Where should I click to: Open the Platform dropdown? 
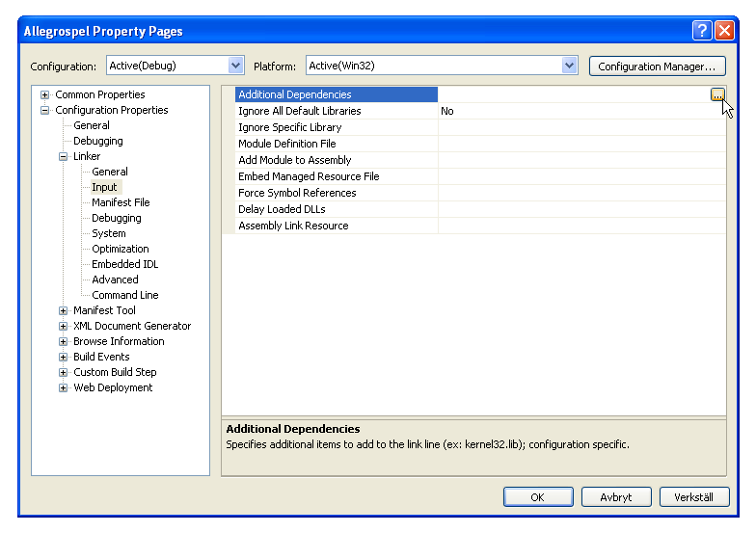(x=569, y=66)
